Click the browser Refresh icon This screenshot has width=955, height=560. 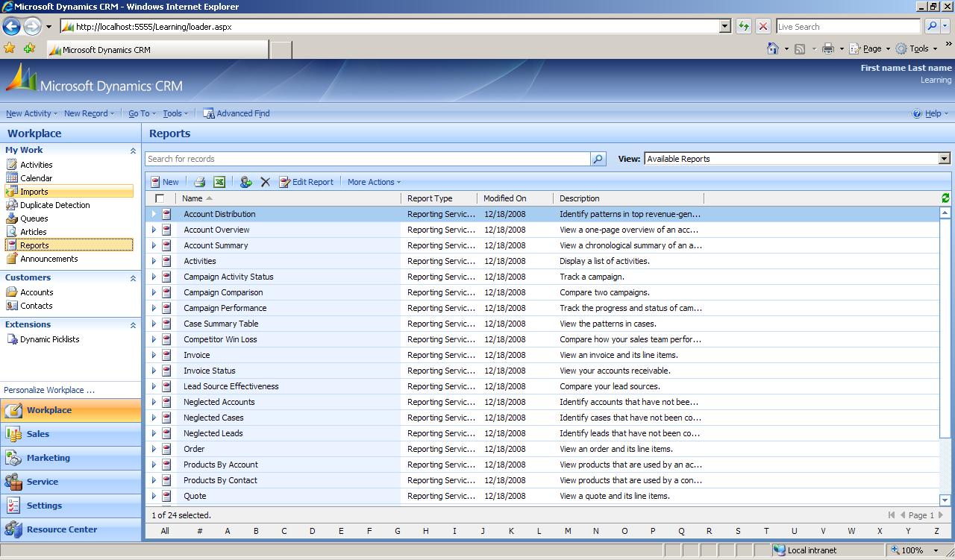pos(744,26)
